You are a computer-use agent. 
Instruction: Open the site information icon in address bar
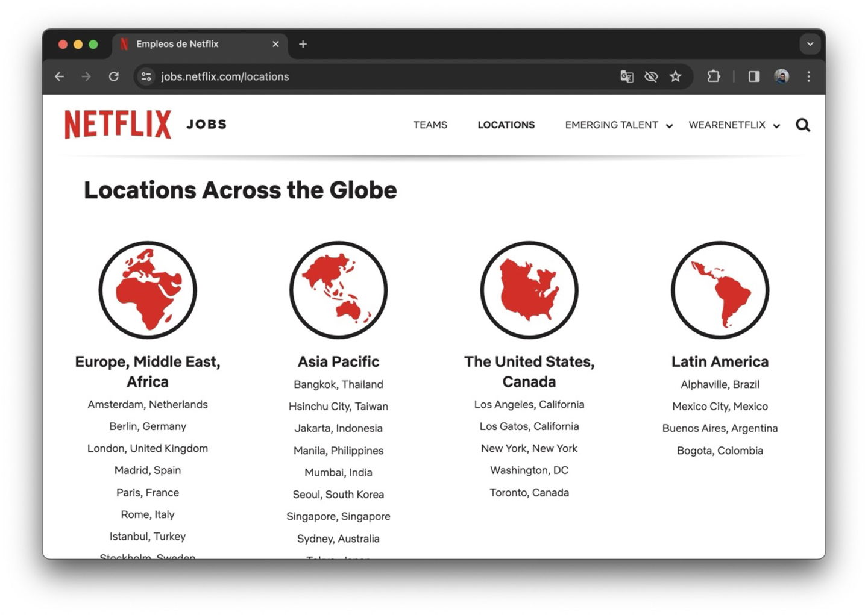(146, 76)
